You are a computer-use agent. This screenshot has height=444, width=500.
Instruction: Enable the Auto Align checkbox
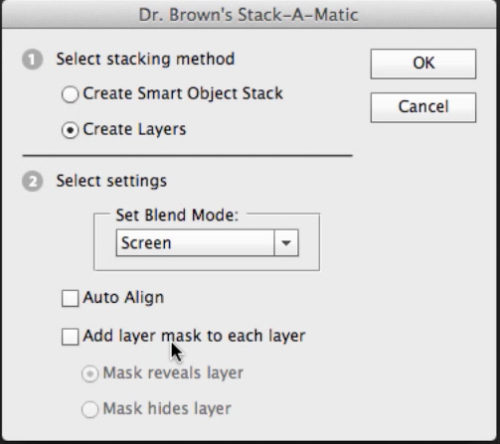tap(70, 298)
